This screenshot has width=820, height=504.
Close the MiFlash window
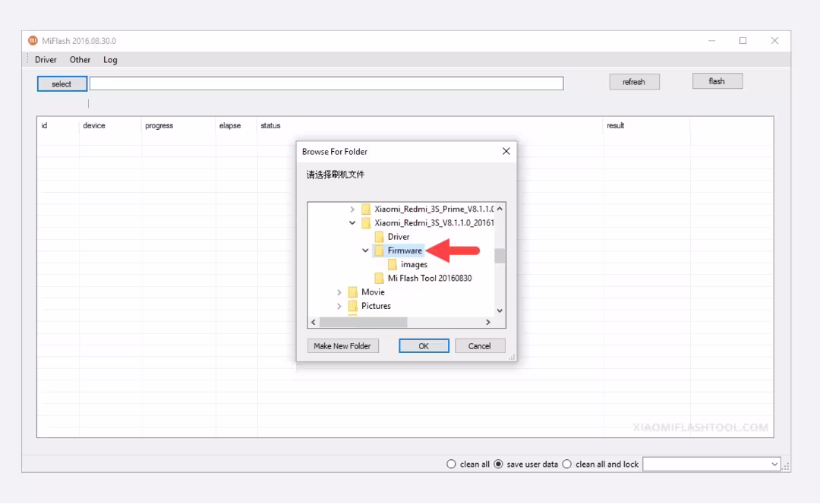point(774,41)
